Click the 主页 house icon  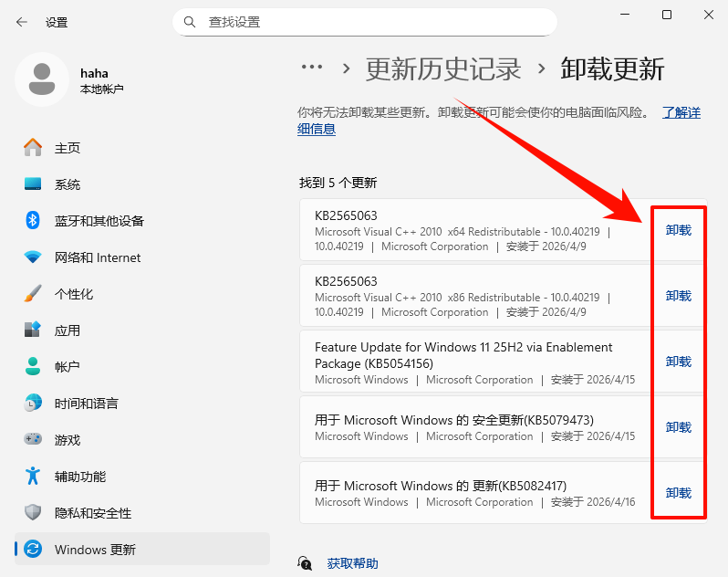[33, 147]
